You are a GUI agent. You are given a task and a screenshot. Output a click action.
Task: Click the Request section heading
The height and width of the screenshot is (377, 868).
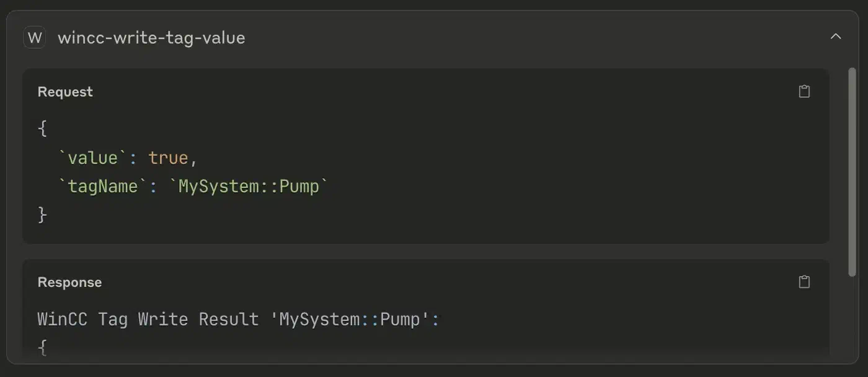(x=65, y=92)
